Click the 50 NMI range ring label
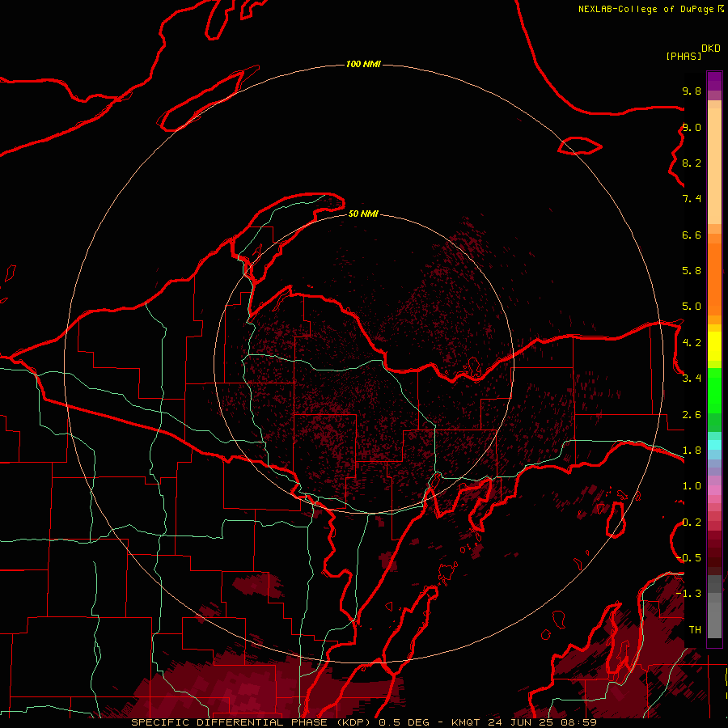This screenshot has width=728, height=728. [x=363, y=214]
